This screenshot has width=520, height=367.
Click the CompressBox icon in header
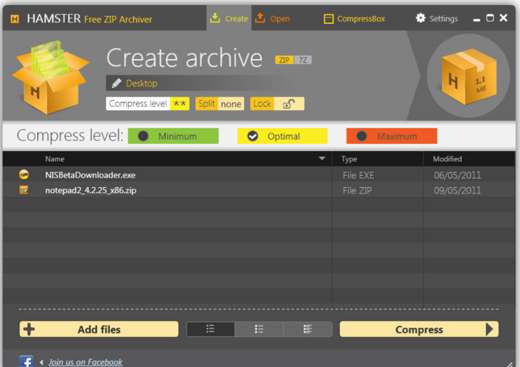pos(328,19)
